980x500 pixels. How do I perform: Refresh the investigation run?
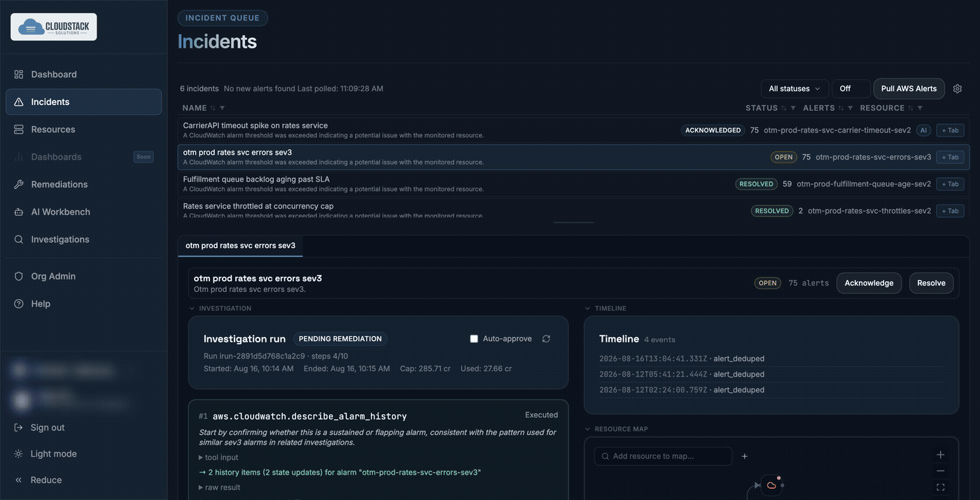click(x=546, y=339)
